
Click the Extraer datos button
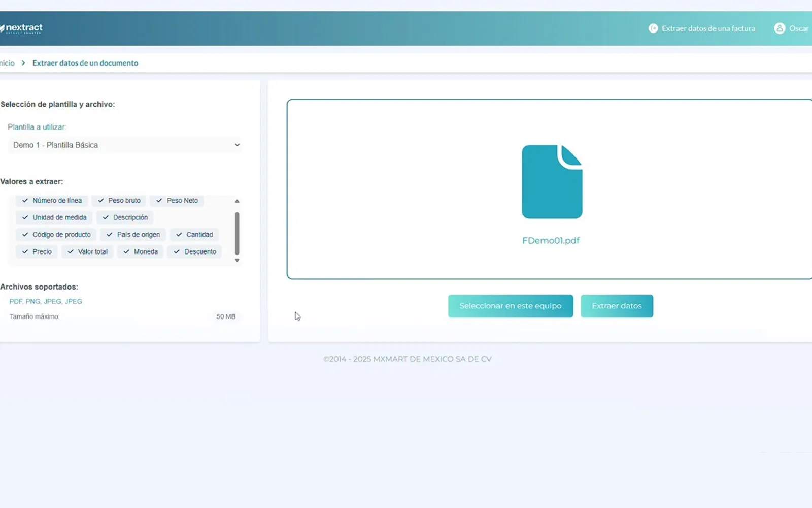[x=617, y=306]
